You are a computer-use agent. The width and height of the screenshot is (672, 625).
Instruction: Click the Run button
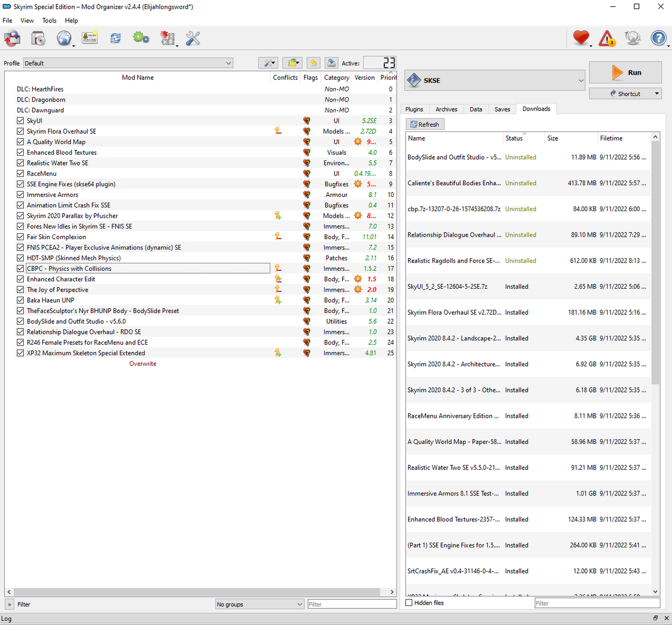coord(625,72)
